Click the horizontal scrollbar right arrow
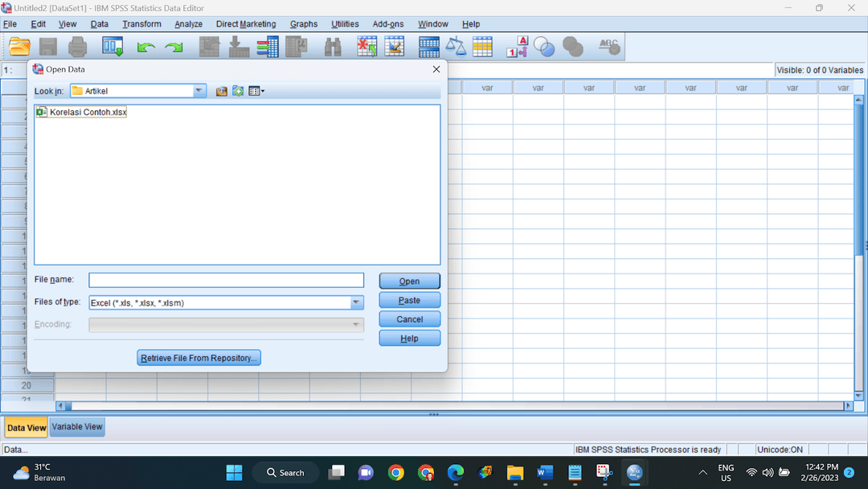Viewport: 868px width, 489px height. click(848, 406)
